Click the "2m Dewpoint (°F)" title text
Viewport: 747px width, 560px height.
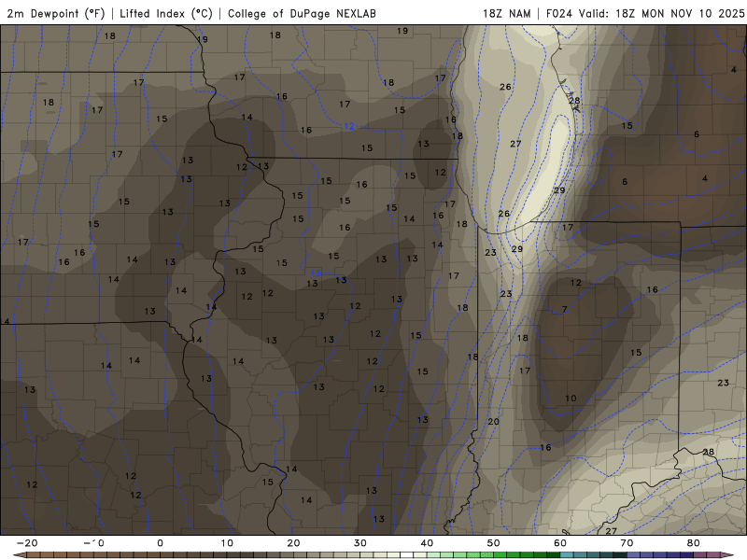[x=56, y=13]
